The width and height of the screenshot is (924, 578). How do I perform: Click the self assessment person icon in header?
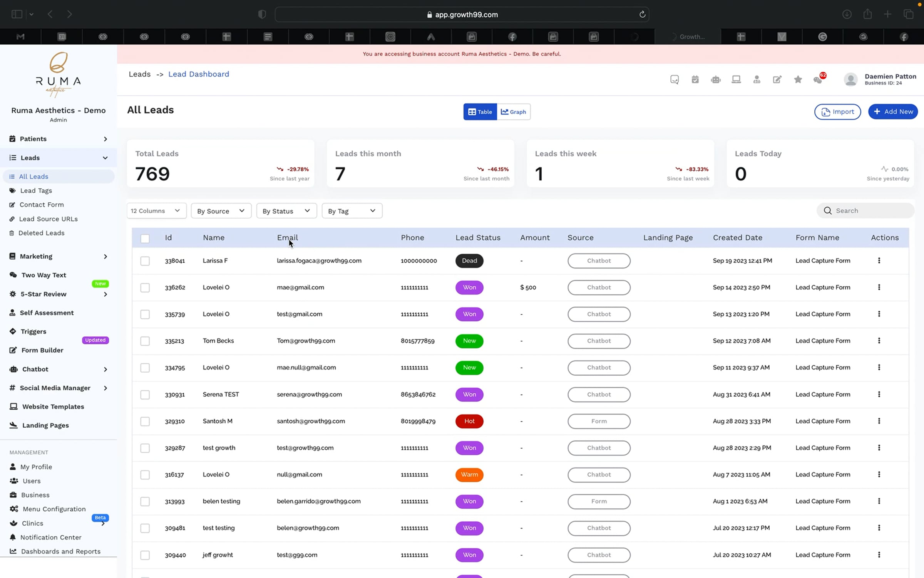(757, 80)
